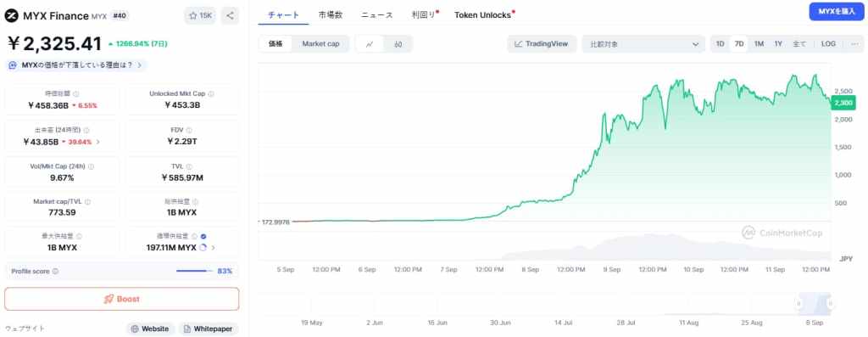Open info icon beside 最大供給量
This screenshot has width=868, height=337.
(x=79, y=236)
